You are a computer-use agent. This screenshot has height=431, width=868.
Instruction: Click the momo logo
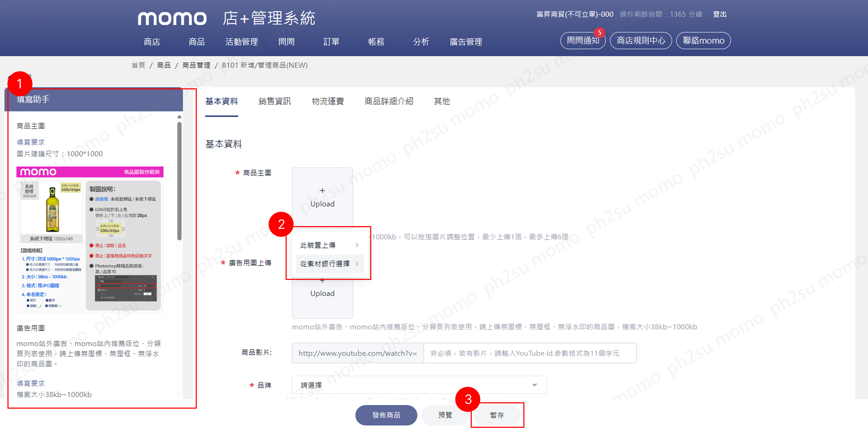172,18
